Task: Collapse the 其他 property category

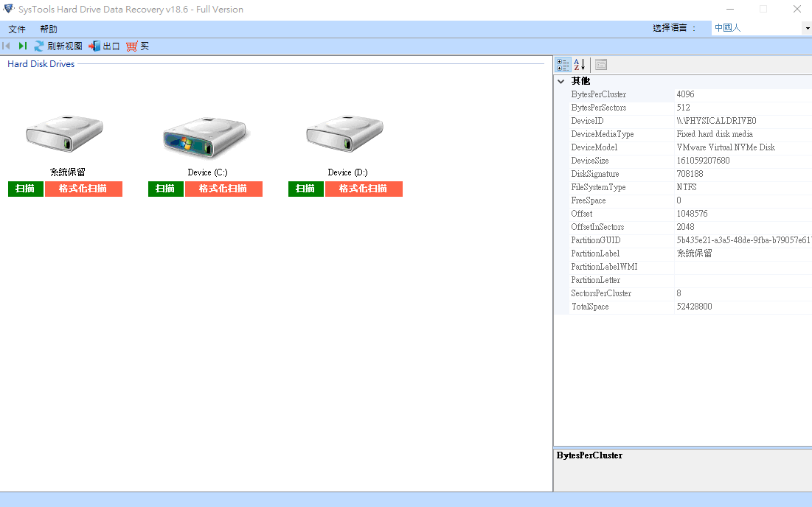Action: click(x=561, y=81)
